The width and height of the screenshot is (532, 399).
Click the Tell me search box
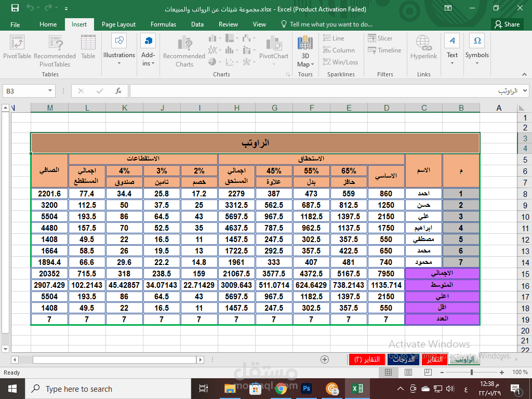point(327,24)
